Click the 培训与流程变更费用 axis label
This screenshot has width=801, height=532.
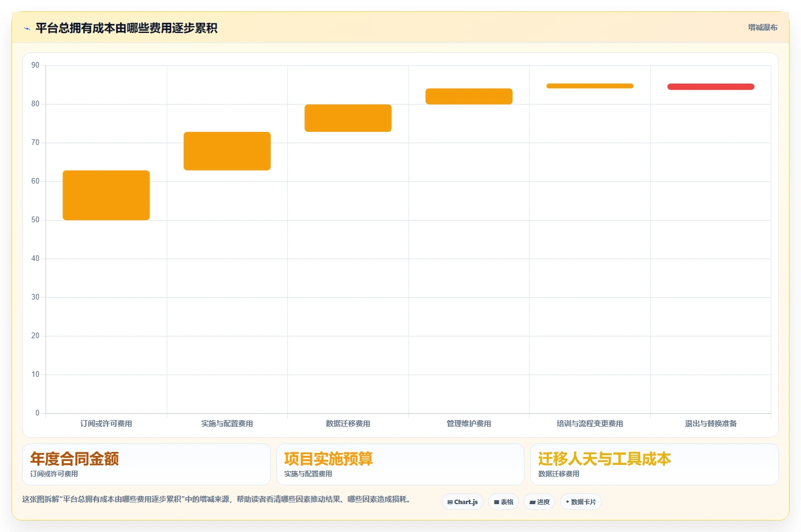coord(590,423)
